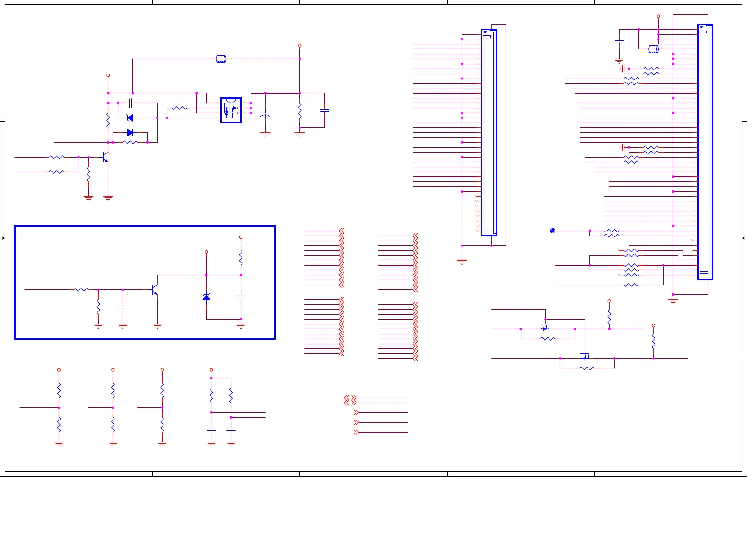Select the ferrite bead beside the right connector
The image size is (756, 534).
653,49
